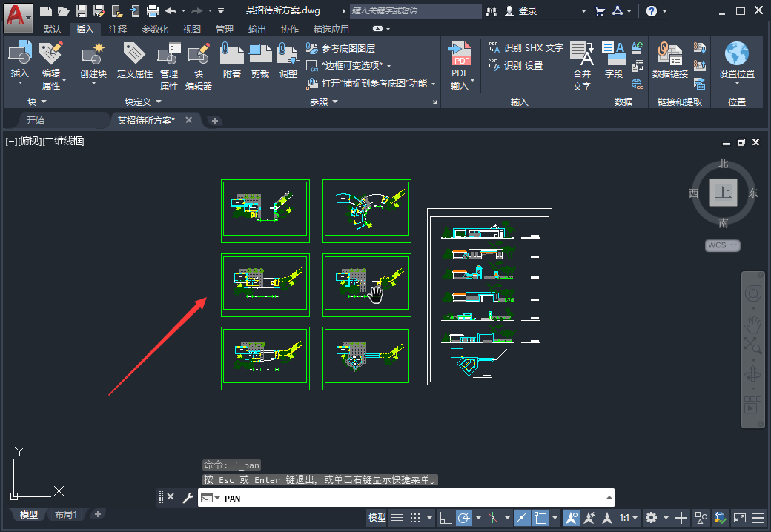
Task: Open the undo history dropdown arrow
Action: [183, 11]
